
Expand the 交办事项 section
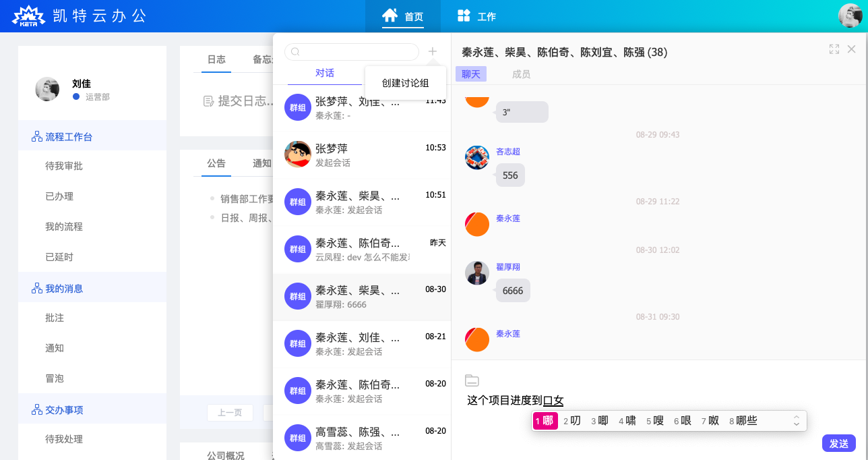point(92,410)
